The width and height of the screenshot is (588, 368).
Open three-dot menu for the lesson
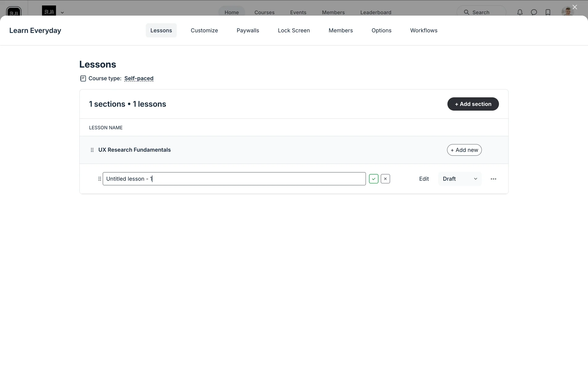(493, 179)
